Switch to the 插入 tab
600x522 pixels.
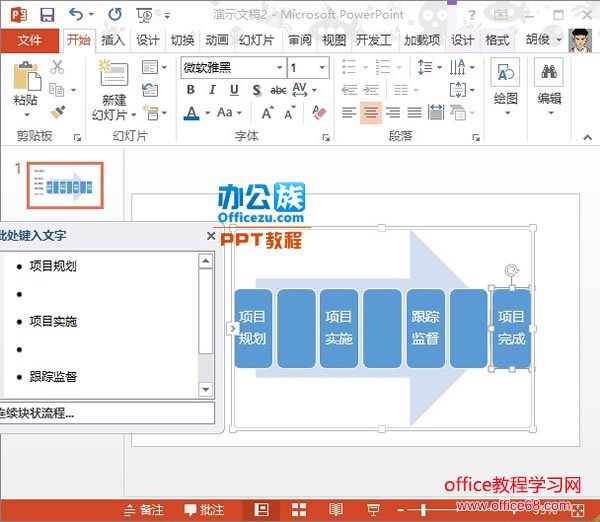pyautogui.click(x=113, y=40)
